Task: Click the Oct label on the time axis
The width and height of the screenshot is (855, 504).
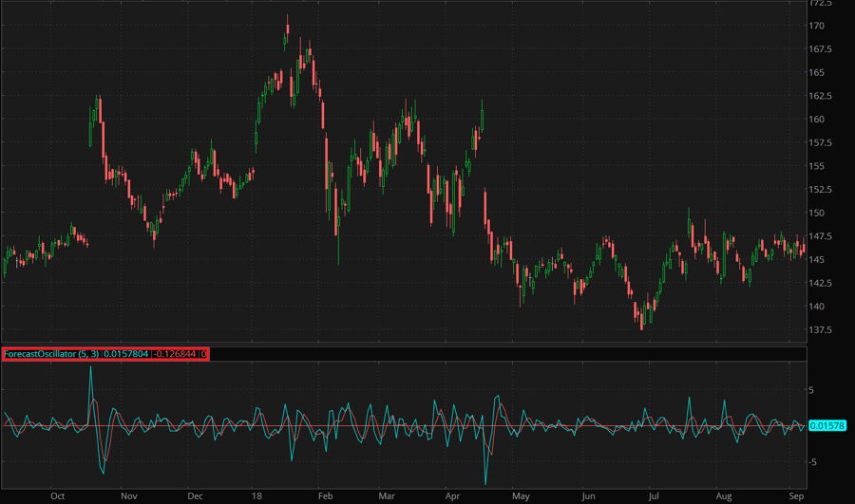Action: tap(58, 495)
